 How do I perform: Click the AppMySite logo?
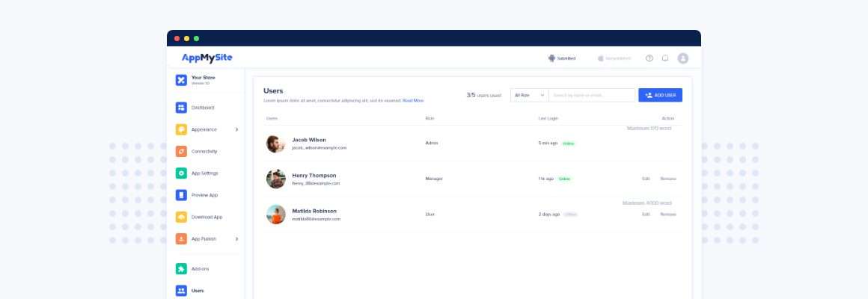pyautogui.click(x=207, y=58)
